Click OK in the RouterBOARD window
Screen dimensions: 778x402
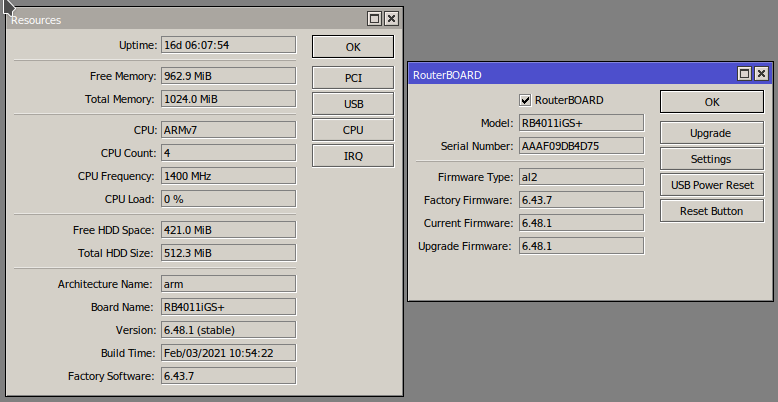[712, 102]
